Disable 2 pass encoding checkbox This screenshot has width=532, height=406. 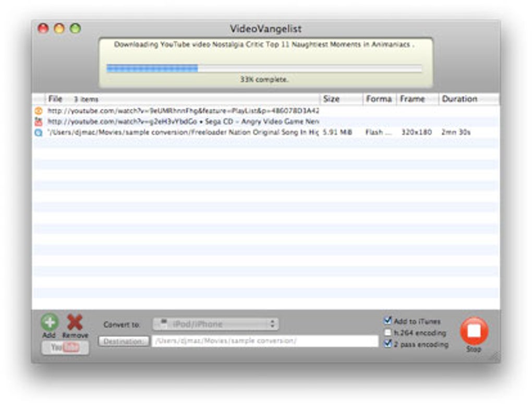point(388,343)
